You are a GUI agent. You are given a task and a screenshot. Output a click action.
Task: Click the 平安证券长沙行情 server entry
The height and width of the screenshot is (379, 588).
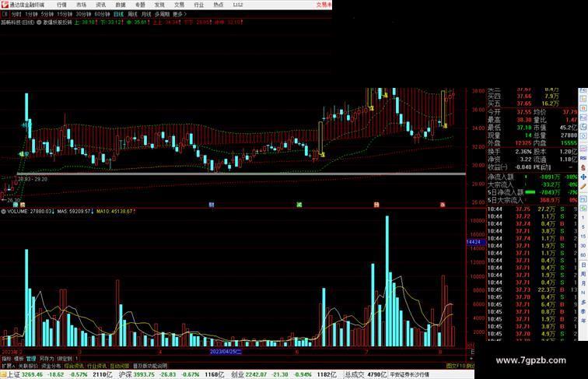(409, 374)
